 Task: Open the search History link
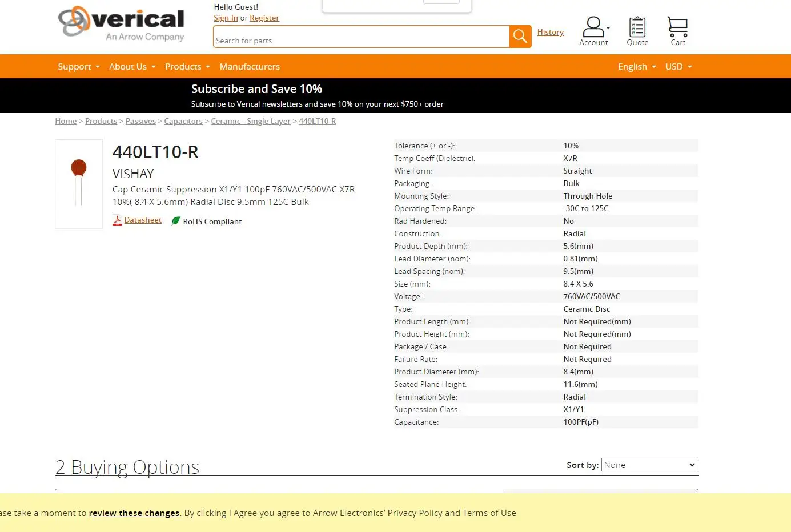click(551, 32)
